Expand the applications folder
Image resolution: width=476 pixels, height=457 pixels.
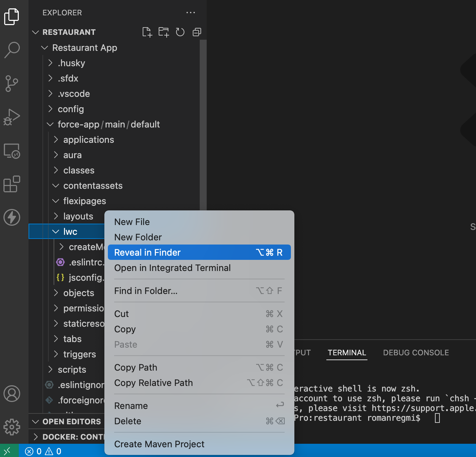88,140
